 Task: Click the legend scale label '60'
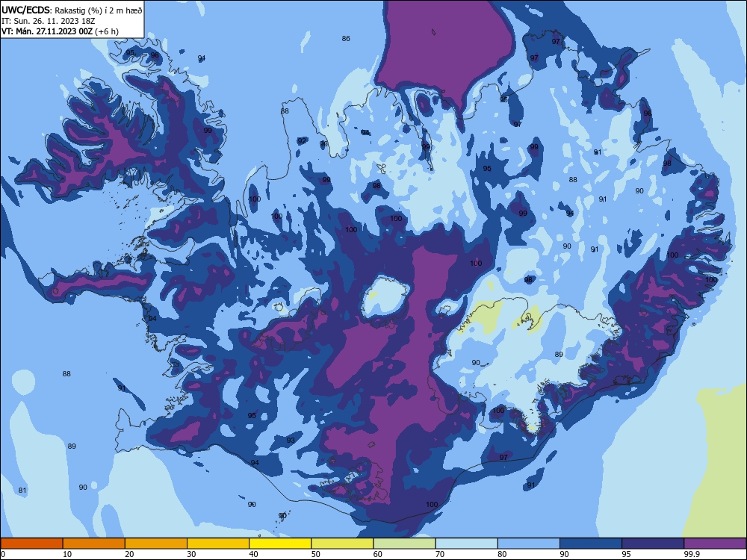click(378, 554)
